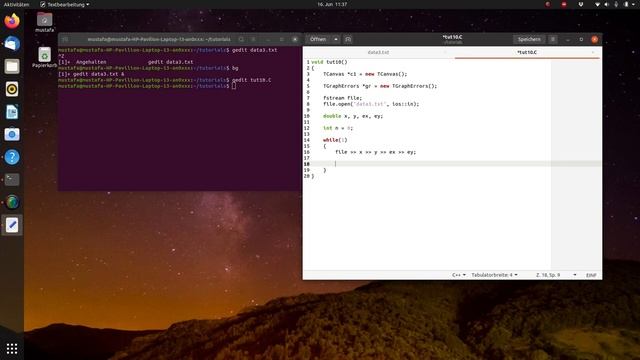Open the Help icon in the dock
This screenshot has width=640, height=360.
[x=12, y=157]
